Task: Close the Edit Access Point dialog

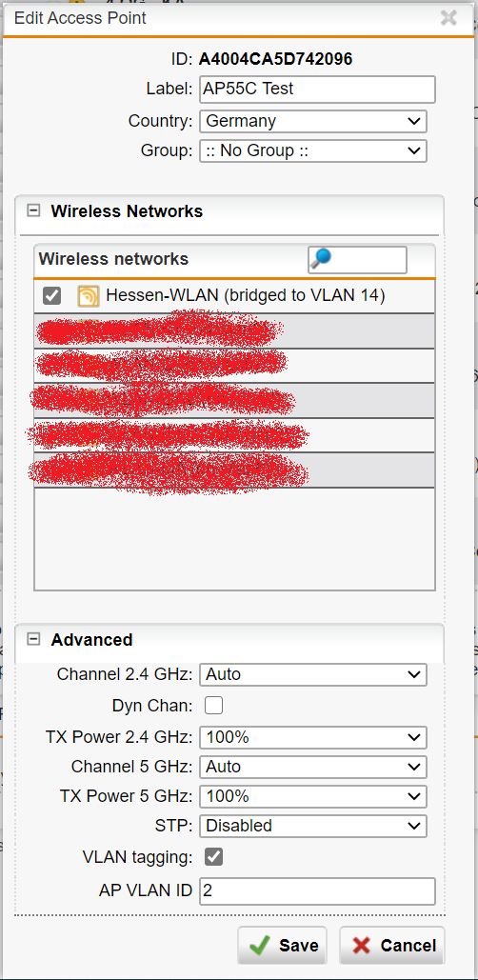Action: 448,17
